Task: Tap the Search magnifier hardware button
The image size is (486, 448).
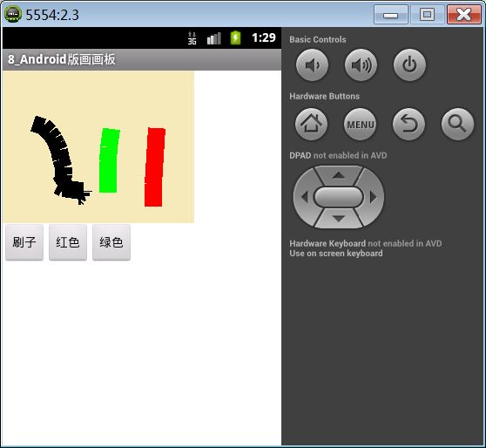Action: pos(457,125)
